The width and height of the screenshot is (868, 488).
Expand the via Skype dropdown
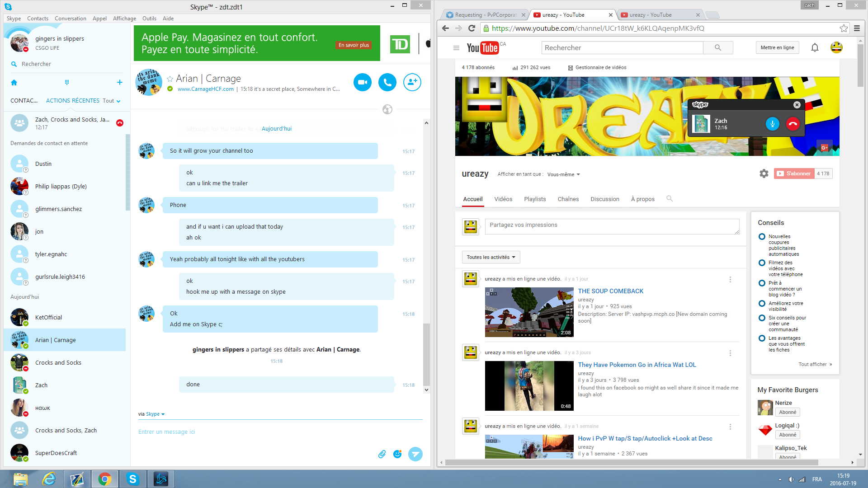point(155,414)
